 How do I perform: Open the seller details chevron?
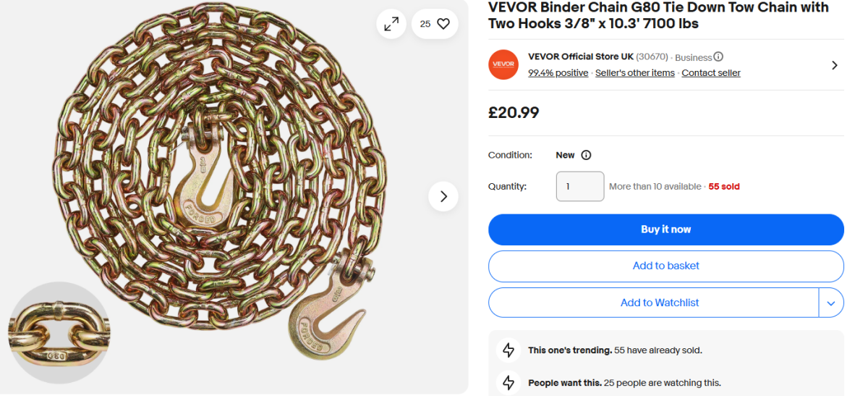834,65
